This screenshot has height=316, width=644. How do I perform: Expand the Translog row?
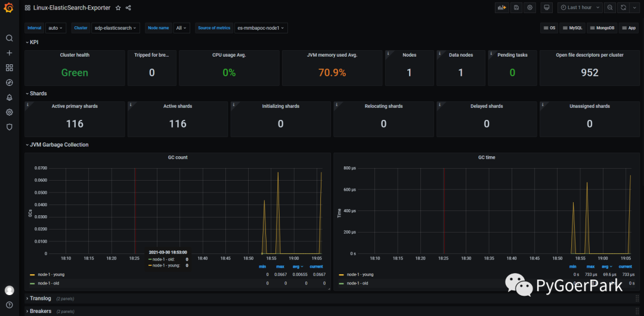coord(39,298)
